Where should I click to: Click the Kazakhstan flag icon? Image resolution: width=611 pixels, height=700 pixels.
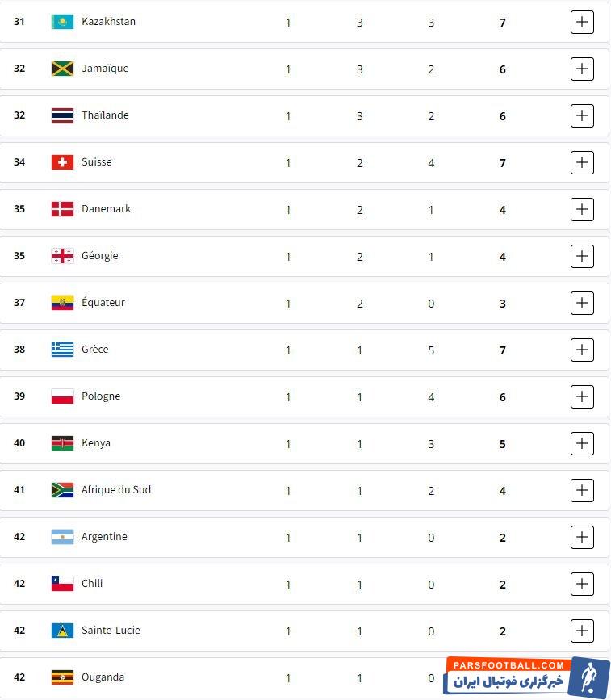pos(62,22)
